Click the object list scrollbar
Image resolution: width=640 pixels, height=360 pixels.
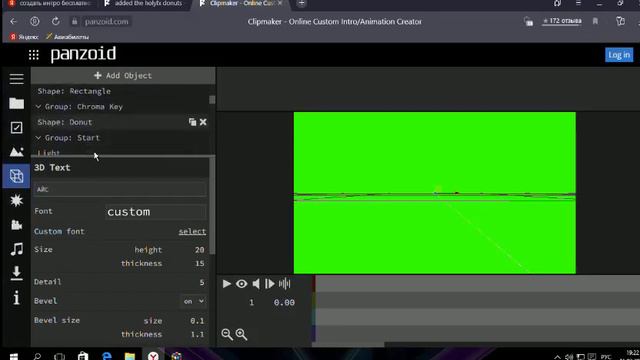212,100
